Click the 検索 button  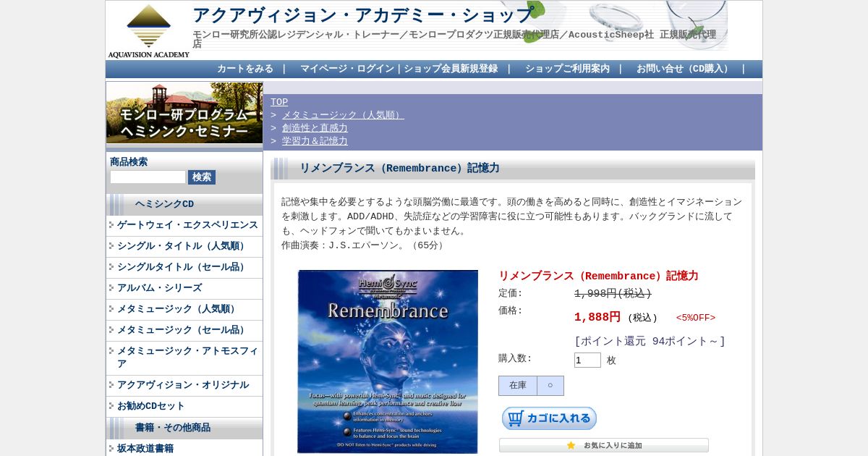[202, 177]
